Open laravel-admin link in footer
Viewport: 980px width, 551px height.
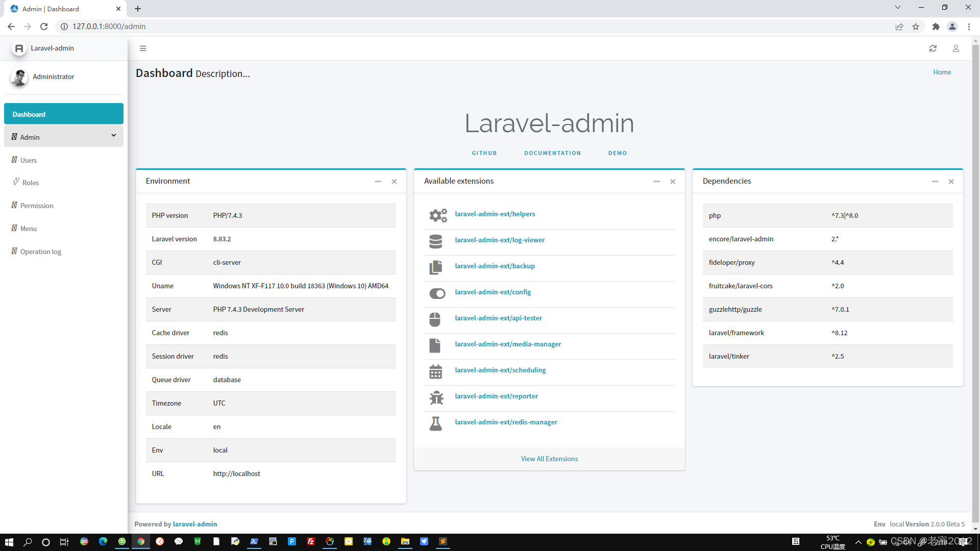[195, 524]
